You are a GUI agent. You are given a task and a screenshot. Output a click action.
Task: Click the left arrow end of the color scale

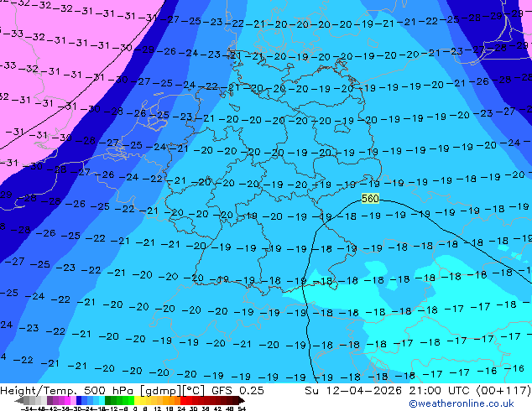[x=19, y=401]
